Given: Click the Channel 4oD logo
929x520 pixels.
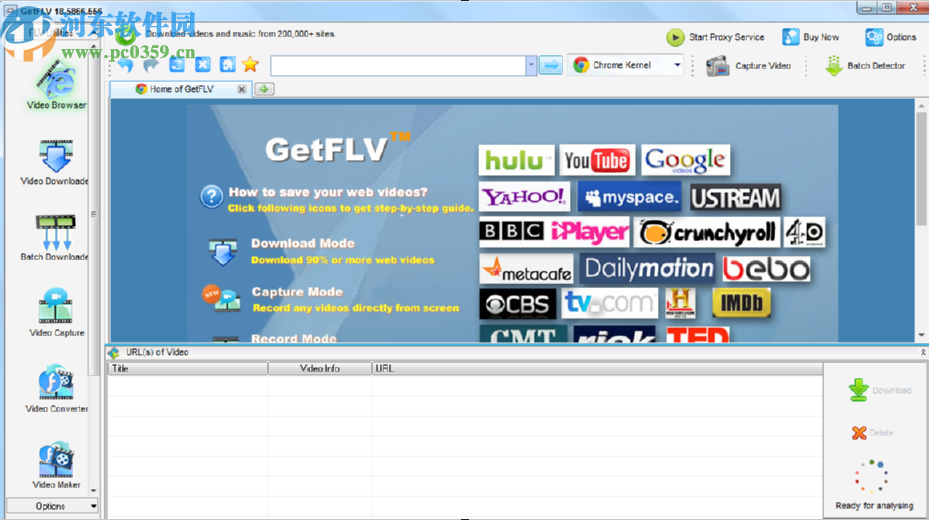Looking at the screenshot, I should (804, 232).
